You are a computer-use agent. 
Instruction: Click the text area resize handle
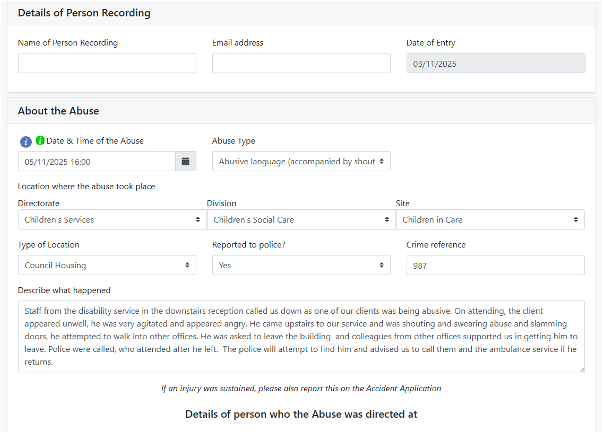(x=581, y=369)
